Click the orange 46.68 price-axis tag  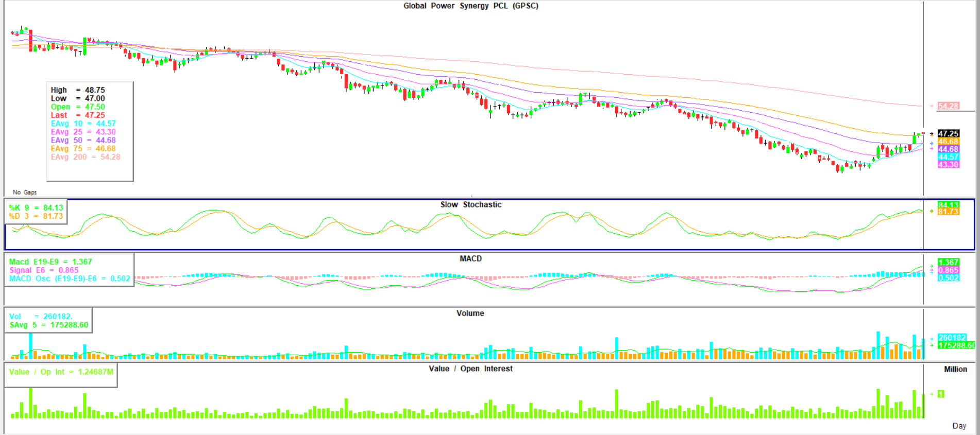click(x=948, y=141)
